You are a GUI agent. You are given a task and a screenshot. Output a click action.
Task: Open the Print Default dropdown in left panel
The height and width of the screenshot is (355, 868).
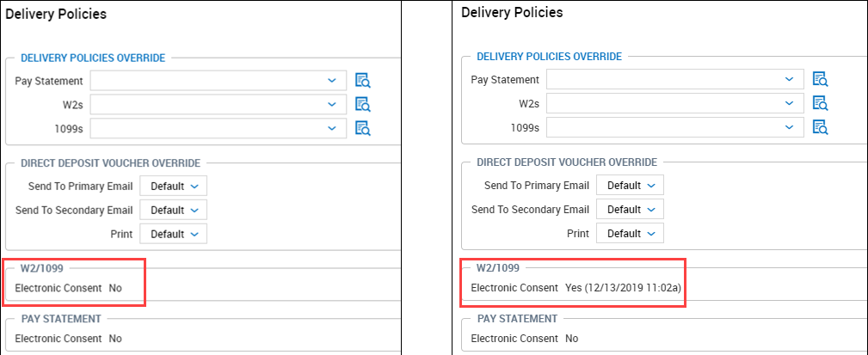[x=174, y=234]
